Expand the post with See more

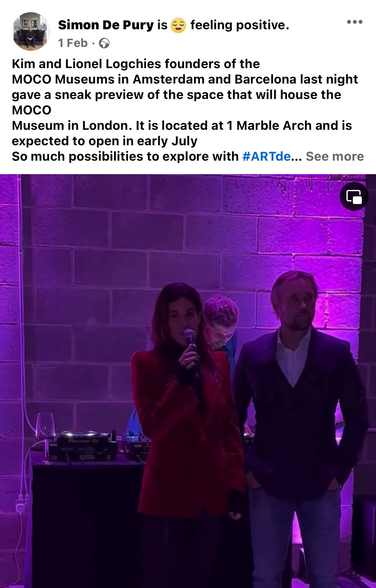coord(335,156)
